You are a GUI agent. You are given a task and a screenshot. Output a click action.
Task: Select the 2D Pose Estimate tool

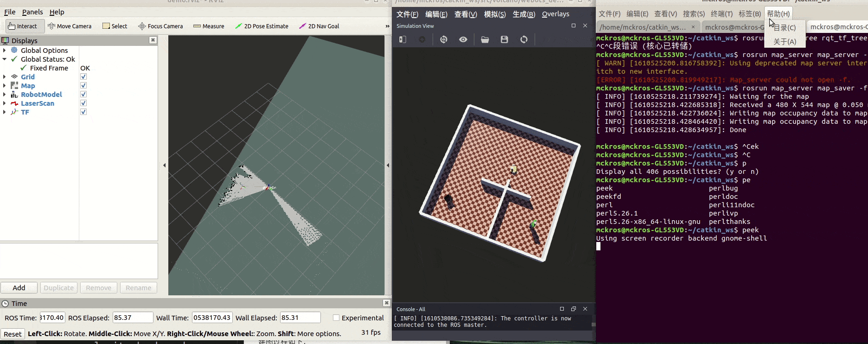[x=262, y=26]
